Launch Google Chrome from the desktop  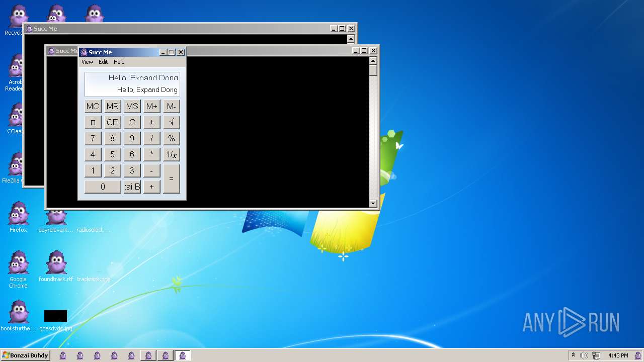click(x=18, y=269)
